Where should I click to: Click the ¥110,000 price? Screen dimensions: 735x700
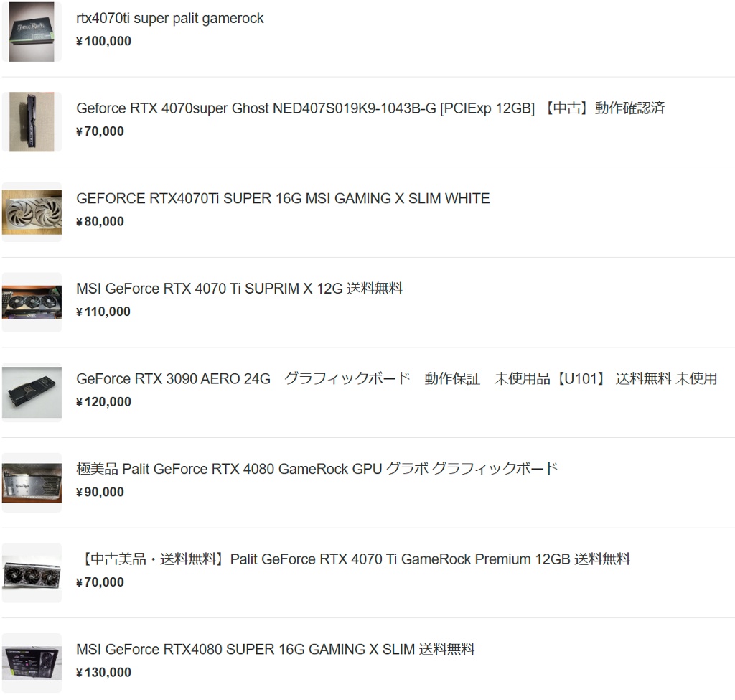[103, 312]
